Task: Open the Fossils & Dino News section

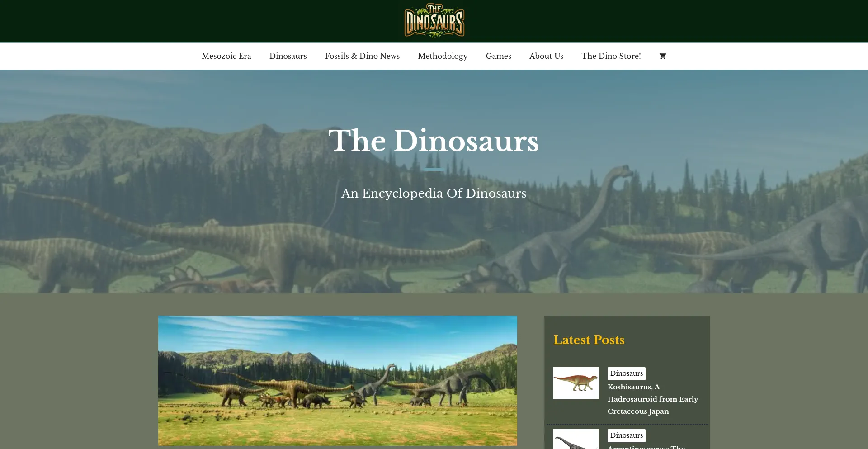Action: tap(362, 56)
